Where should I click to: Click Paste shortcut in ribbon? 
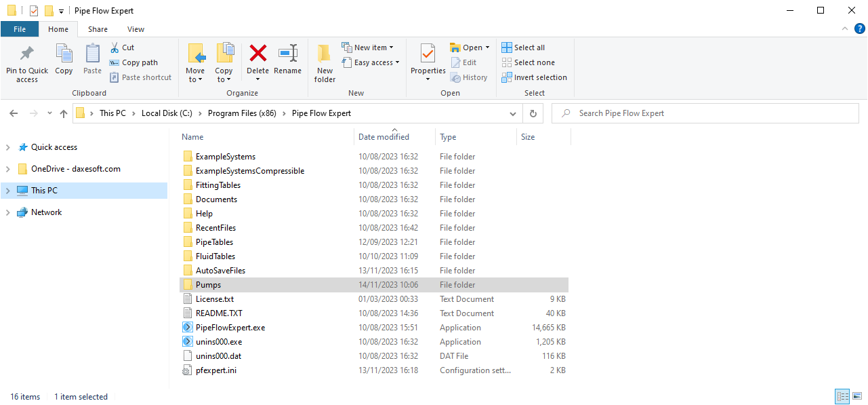point(140,77)
